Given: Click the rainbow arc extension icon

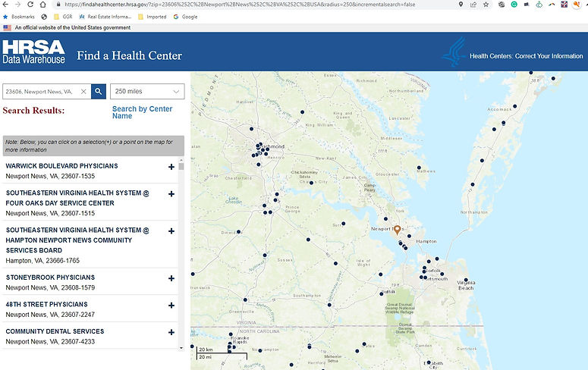Looking at the screenshot, I should pos(552,5).
